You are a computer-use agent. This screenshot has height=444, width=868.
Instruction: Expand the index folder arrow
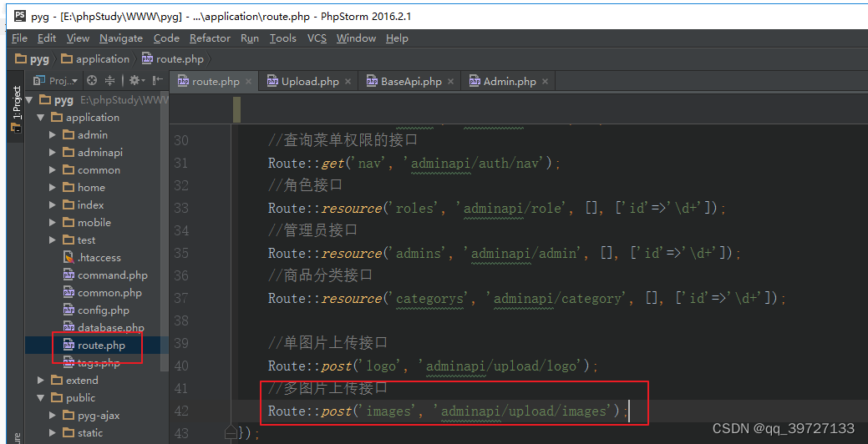(x=53, y=205)
